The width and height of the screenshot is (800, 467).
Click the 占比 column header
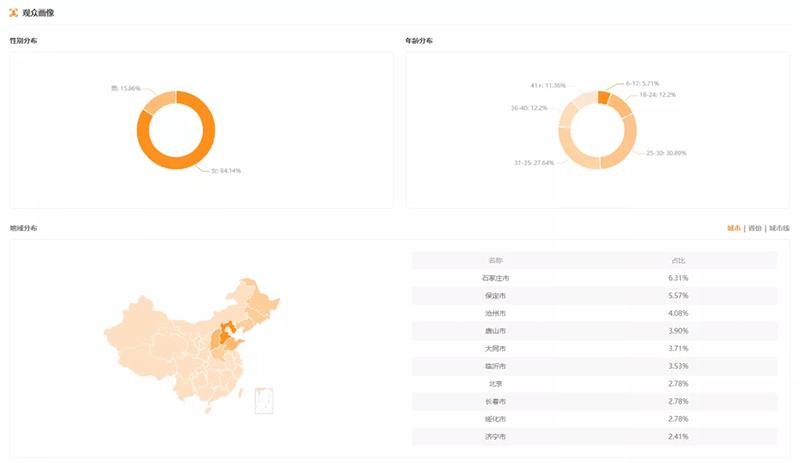coord(679,260)
